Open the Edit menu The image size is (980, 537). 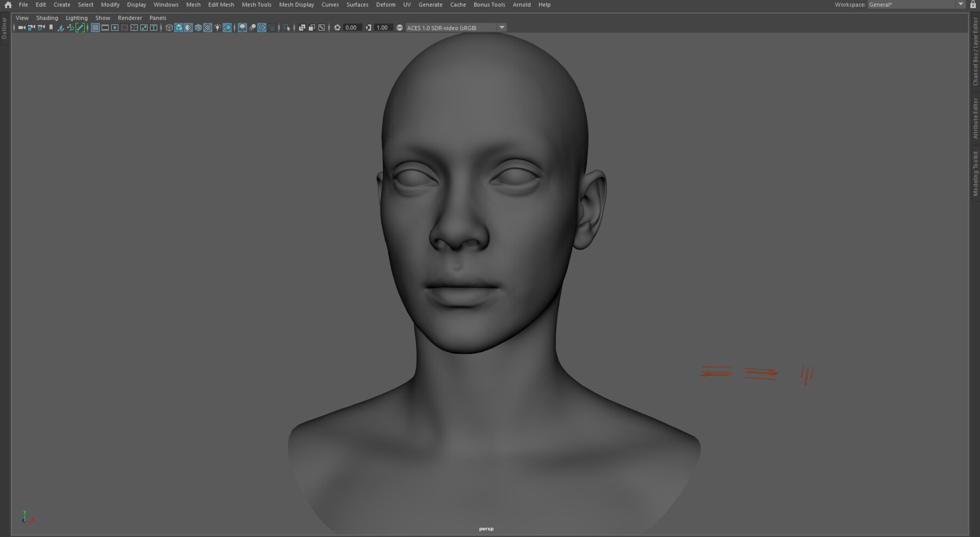(x=41, y=4)
